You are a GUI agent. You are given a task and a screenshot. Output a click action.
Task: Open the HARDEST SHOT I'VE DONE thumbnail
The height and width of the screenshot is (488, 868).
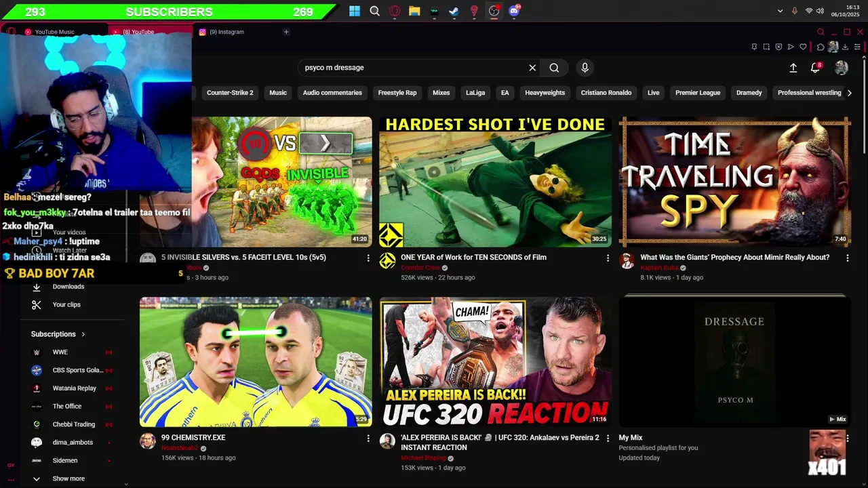pos(495,182)
